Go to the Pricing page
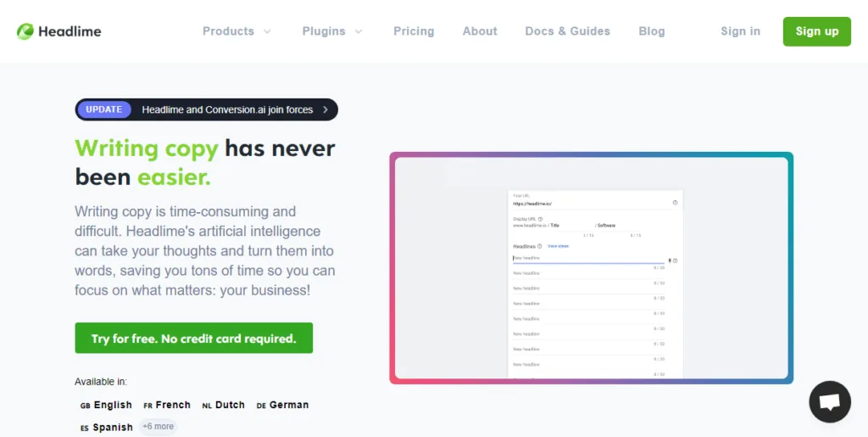 pos(414,31)
